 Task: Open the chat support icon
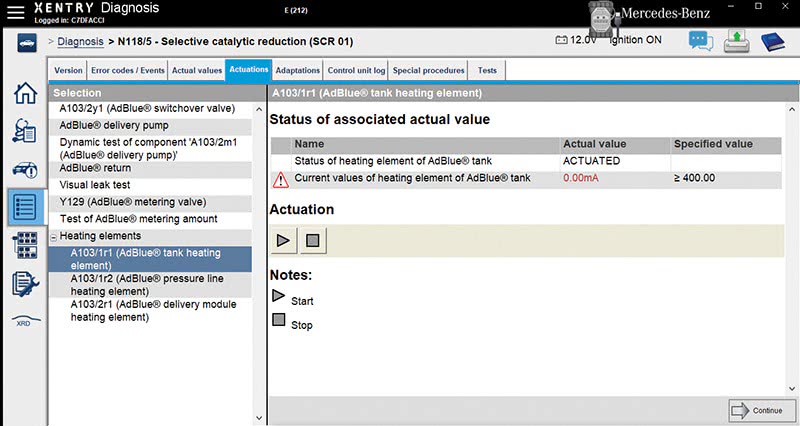point(701,41)
